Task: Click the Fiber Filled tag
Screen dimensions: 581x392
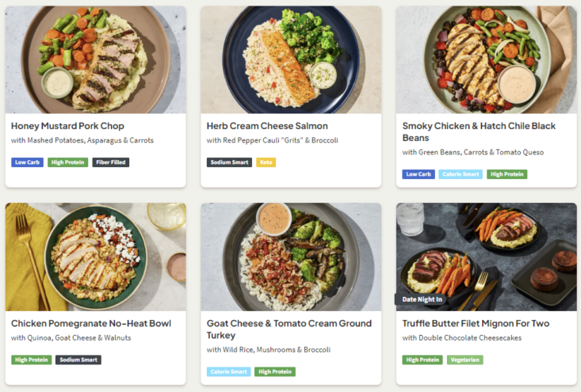Action: pos(110,162)
